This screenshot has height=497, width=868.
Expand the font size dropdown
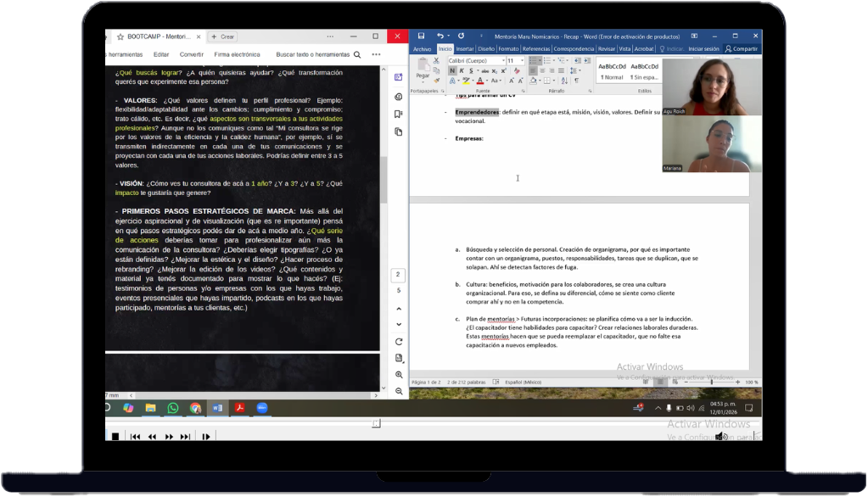pyautogui.click(x=522, y=61)
